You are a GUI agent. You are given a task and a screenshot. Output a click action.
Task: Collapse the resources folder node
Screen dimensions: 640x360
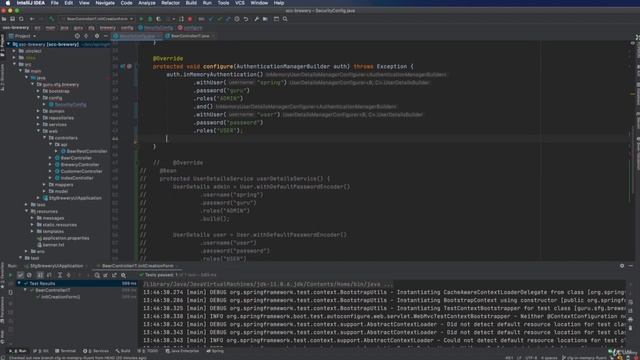point(27,211)
